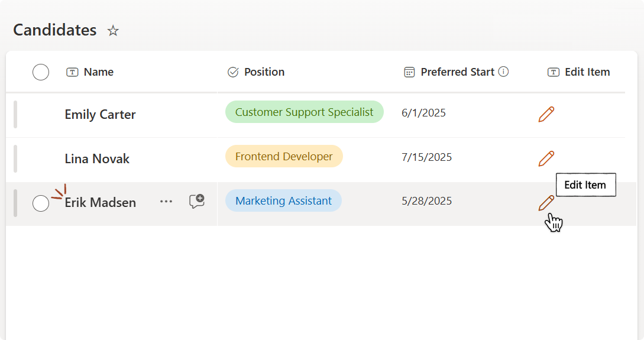The image size is (644, 340).
Task: Click the 6/1/2025 start date cell
Action: (x=423, y=113)
